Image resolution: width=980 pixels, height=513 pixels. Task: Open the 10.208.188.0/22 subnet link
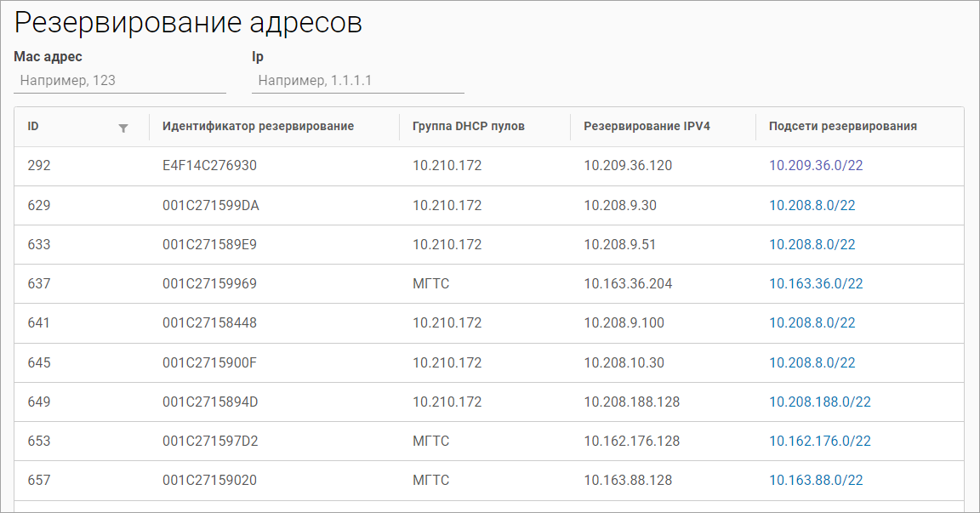(x=820, y=402)
